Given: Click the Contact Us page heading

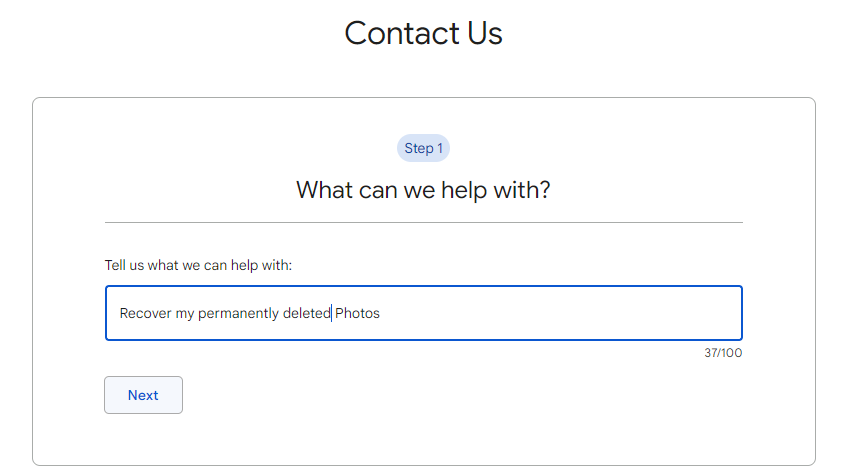Looking at the screenshot, I should coord(423,33).
